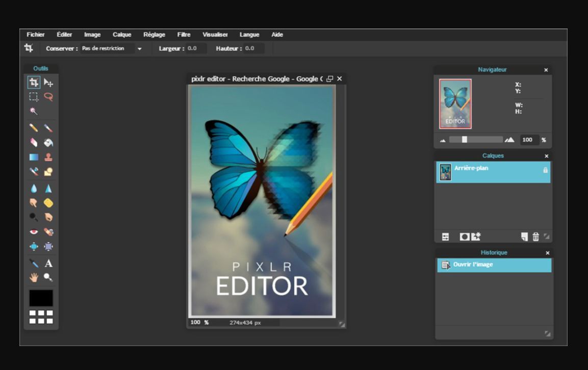Viewport: 588px width, 370px height.
Task: Activate the Magic Wand tool
Action: [34, 111]
